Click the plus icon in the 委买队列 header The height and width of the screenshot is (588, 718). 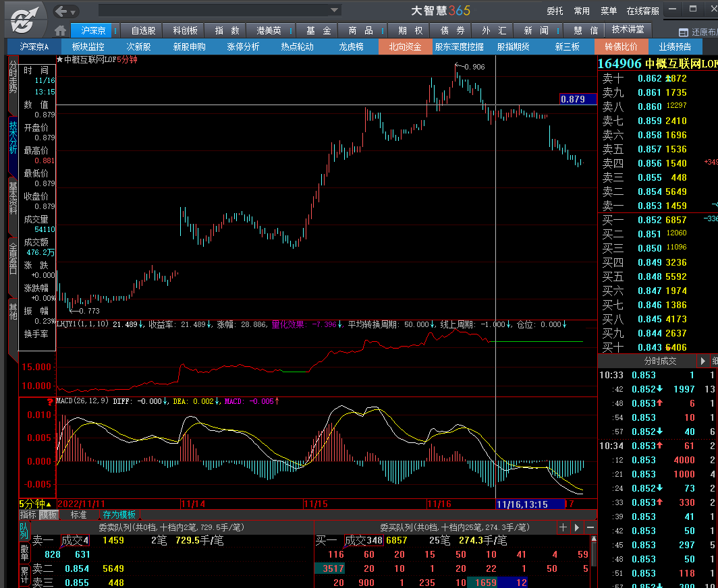pyautogui.click(x=563, y=527)
